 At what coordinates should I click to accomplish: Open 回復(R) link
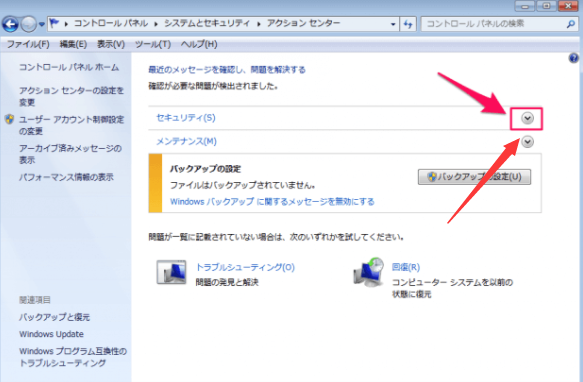click(406, 267)
